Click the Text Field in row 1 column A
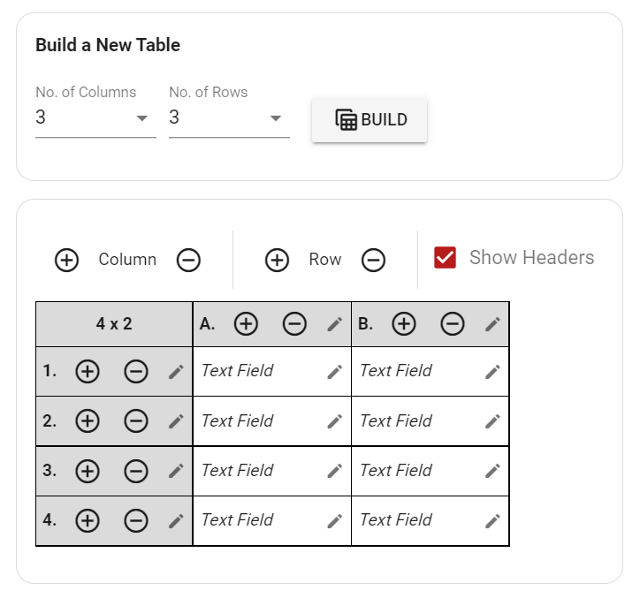The width and height of the screenshot is (640, 598). (237, 371)
